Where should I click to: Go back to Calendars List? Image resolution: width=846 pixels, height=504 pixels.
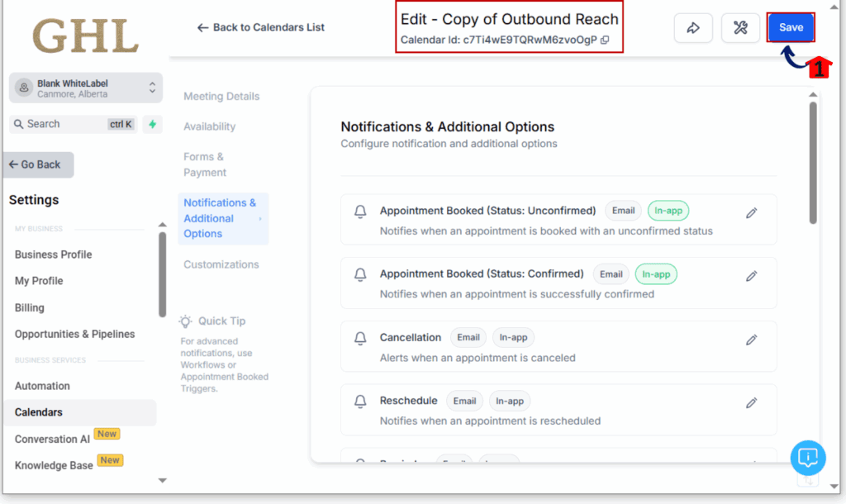coord(260,27)
